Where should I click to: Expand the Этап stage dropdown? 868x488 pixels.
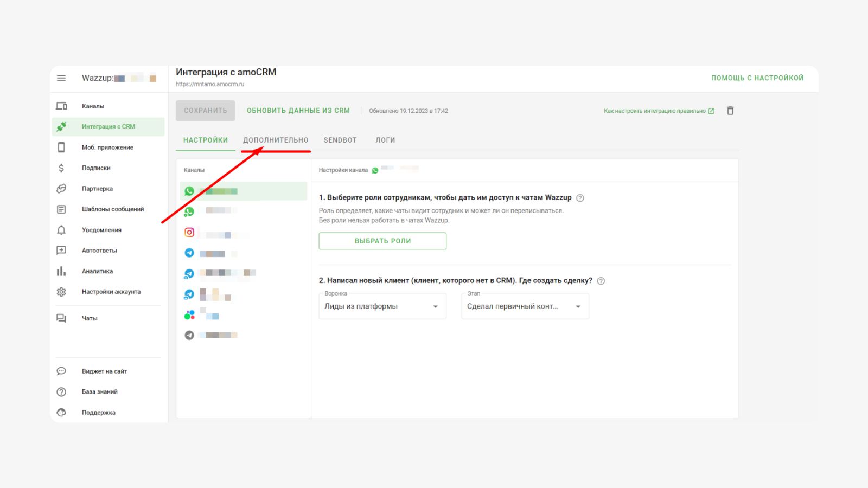[525, 306]
